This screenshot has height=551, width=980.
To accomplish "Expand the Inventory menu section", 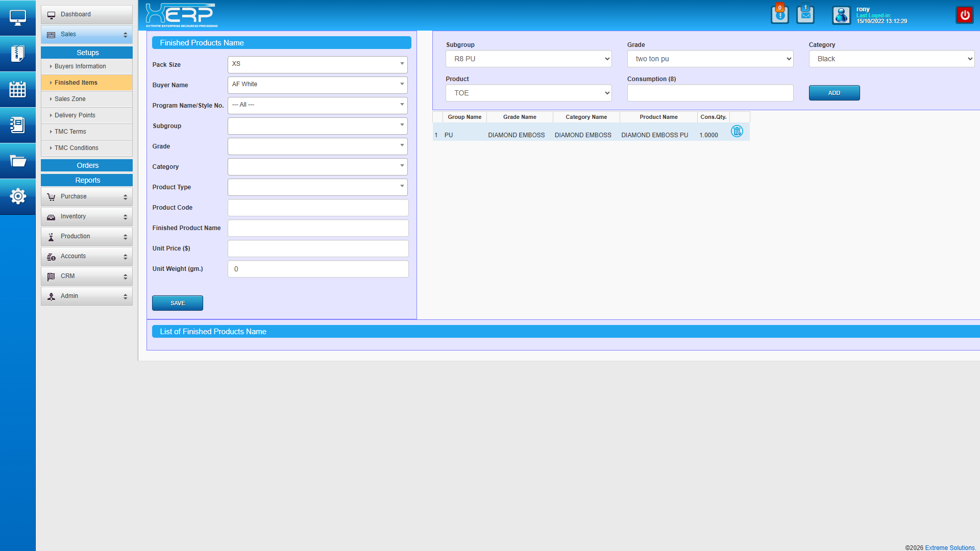I will point(87,216).
